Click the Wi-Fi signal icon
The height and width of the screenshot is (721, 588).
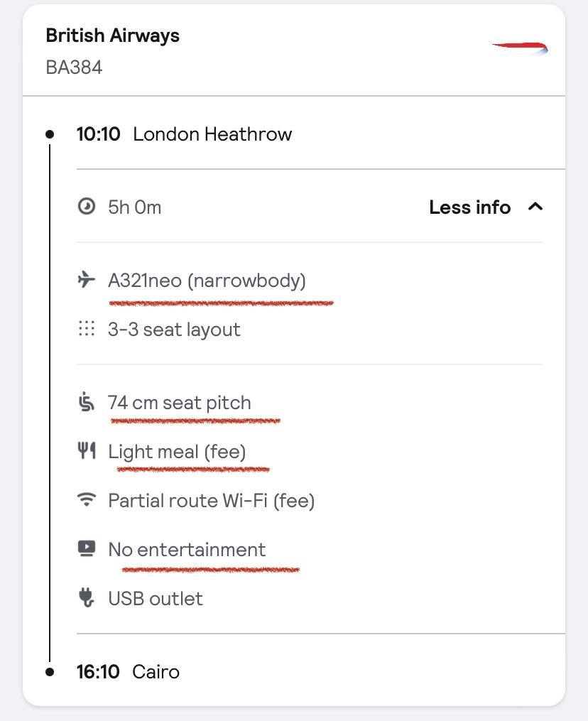pyautogui.click(x=86, y=500)
